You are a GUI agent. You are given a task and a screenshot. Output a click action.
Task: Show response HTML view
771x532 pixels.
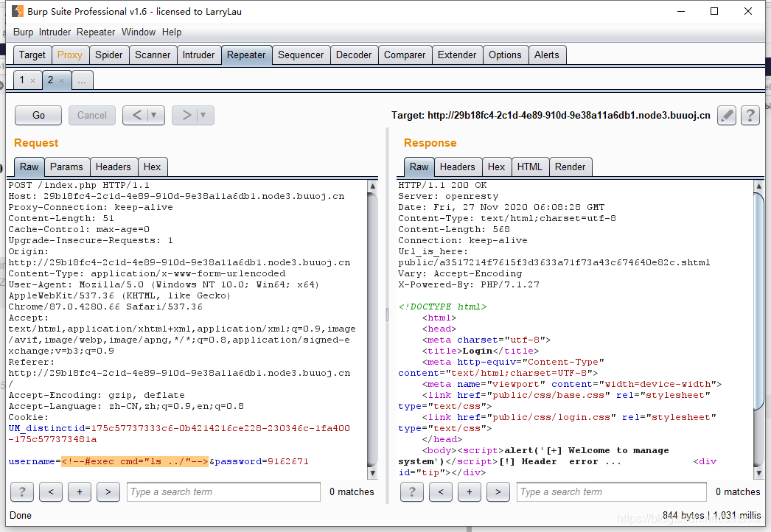pyautogui.click(x=529, y=167)
